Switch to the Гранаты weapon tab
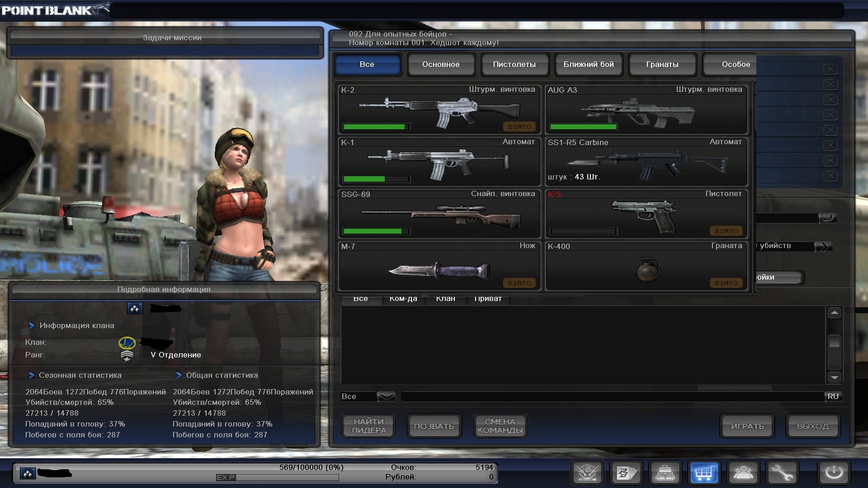 662,64
